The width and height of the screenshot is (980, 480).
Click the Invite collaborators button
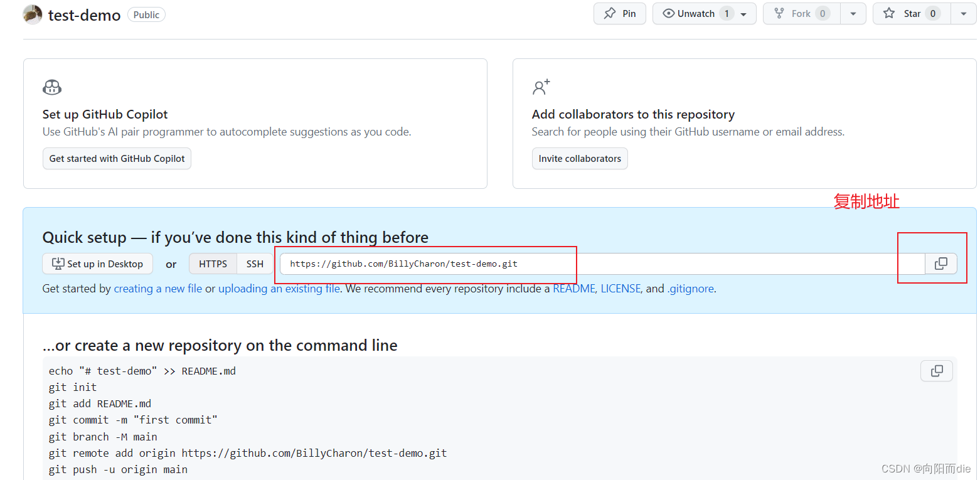[x=580, y=159]
